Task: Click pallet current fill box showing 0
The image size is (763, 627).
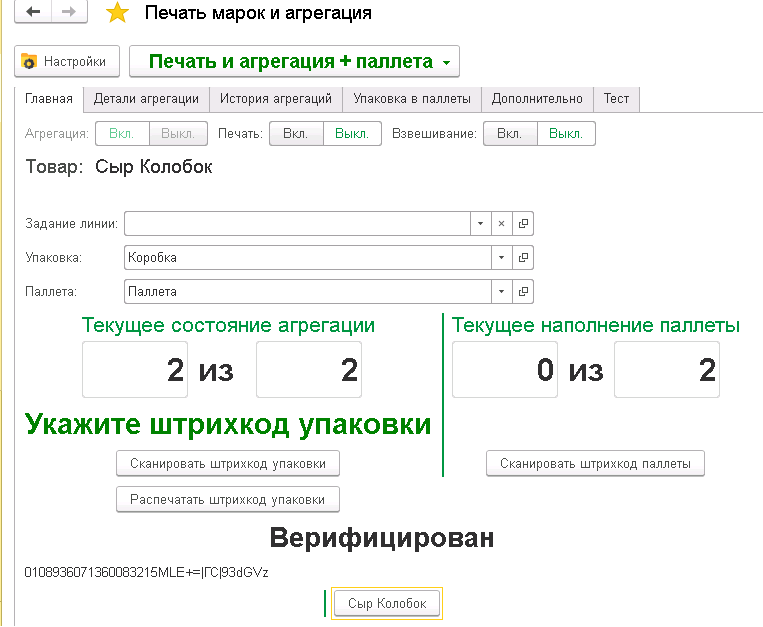Action: tap(505, 370)
